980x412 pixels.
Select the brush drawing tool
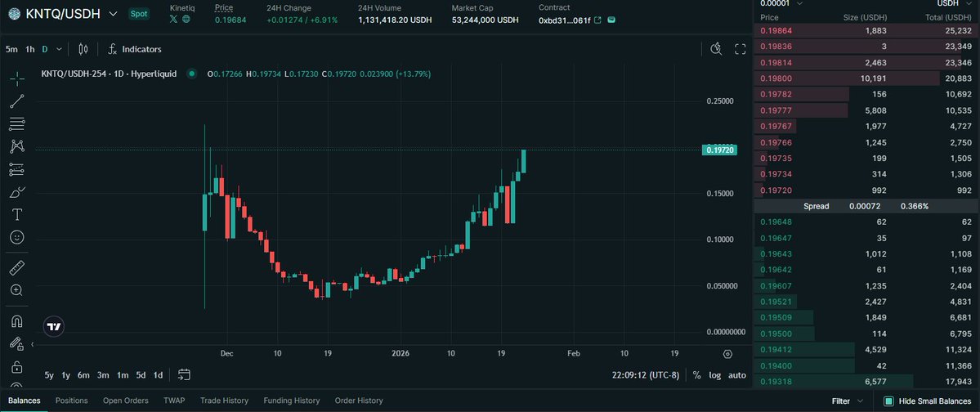pyautogui.click(x=17, y=192)
